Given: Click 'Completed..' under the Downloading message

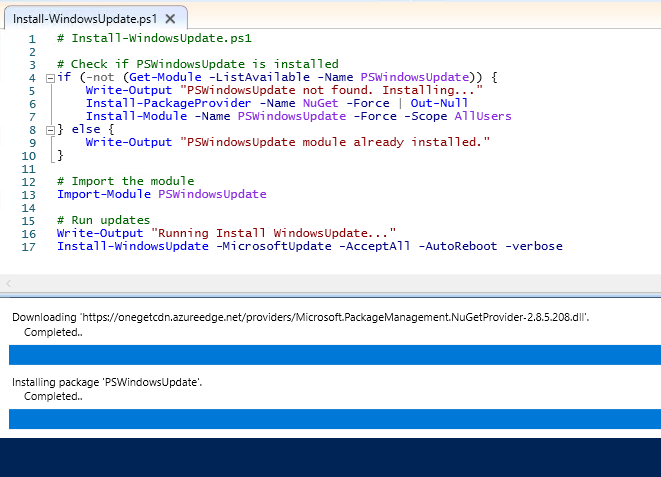Looking at the screenshot, I should (53, 332).
